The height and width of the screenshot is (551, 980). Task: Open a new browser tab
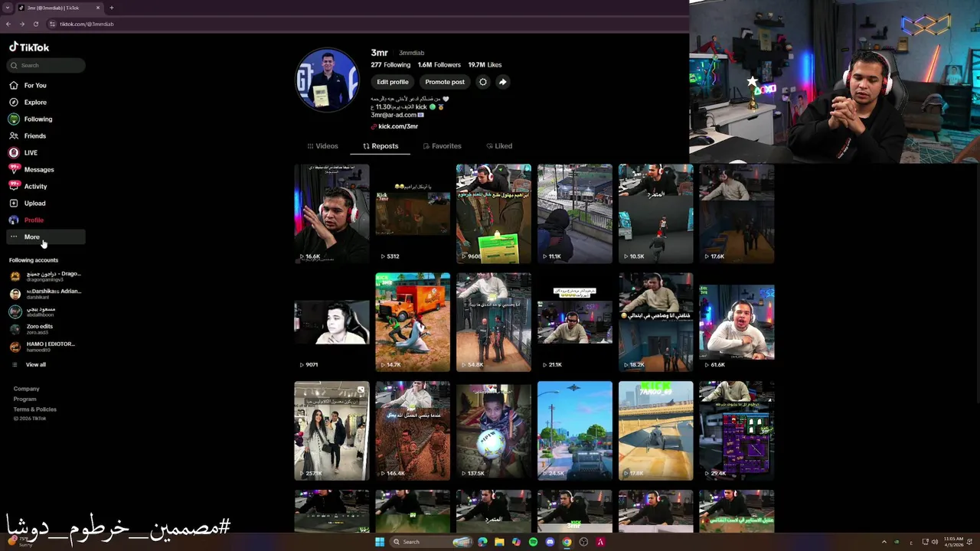112,8
